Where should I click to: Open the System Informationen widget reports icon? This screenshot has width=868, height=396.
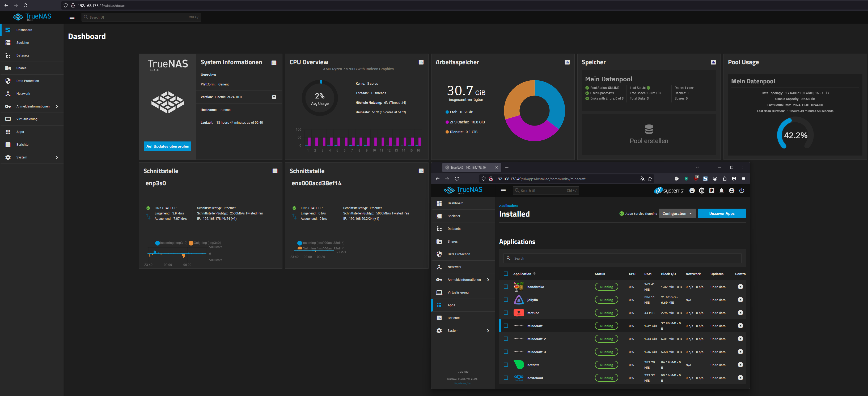pyautogui.click(x=274, y=63)
